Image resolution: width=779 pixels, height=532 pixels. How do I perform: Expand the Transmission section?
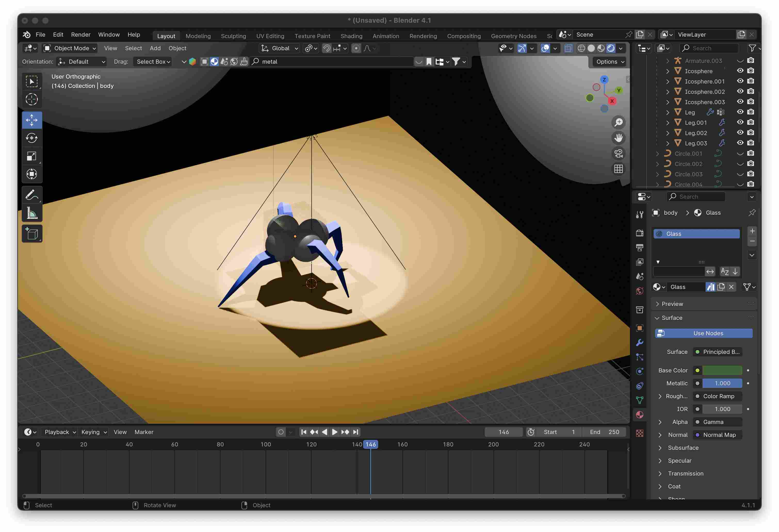tap(660, 474)
